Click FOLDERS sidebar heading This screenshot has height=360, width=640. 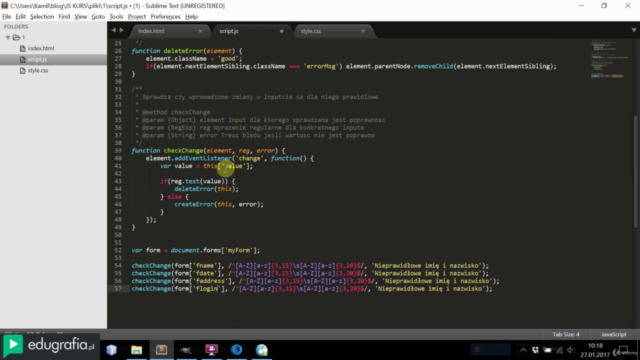pyautogui.click(x=16, y=27)
